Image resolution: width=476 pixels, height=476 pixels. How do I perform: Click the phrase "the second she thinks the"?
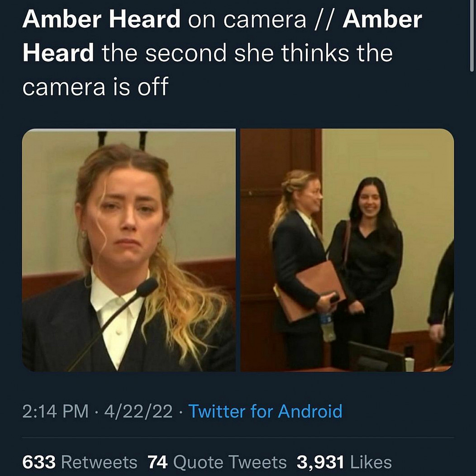pos(247,53)
